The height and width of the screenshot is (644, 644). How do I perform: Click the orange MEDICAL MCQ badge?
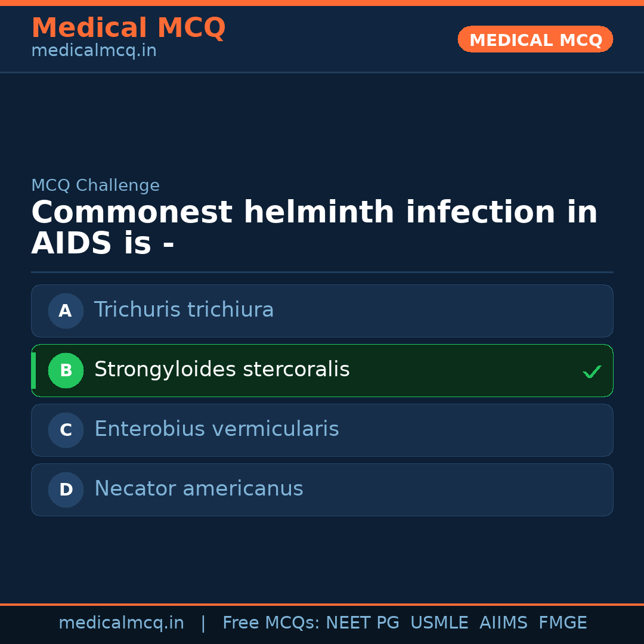[x=535, y=39]
